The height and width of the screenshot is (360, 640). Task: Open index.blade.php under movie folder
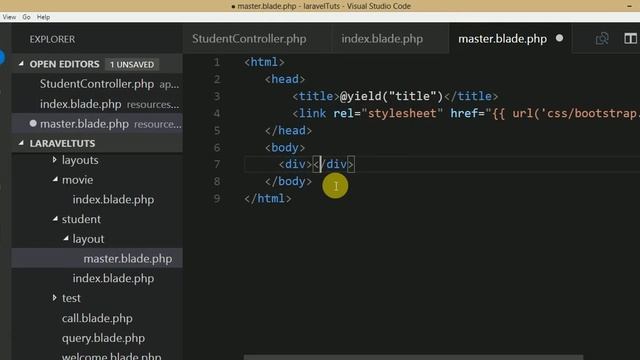[113, 200]
